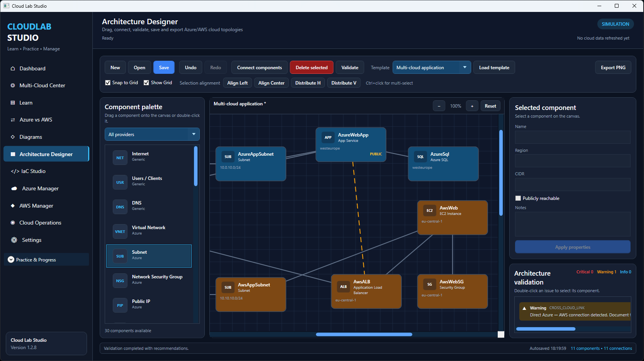Click the CIDR input field

pyautogui.click(x=573, y=185)
